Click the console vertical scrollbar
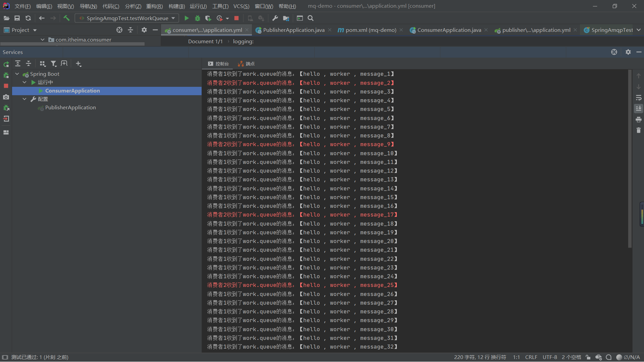 630,159
